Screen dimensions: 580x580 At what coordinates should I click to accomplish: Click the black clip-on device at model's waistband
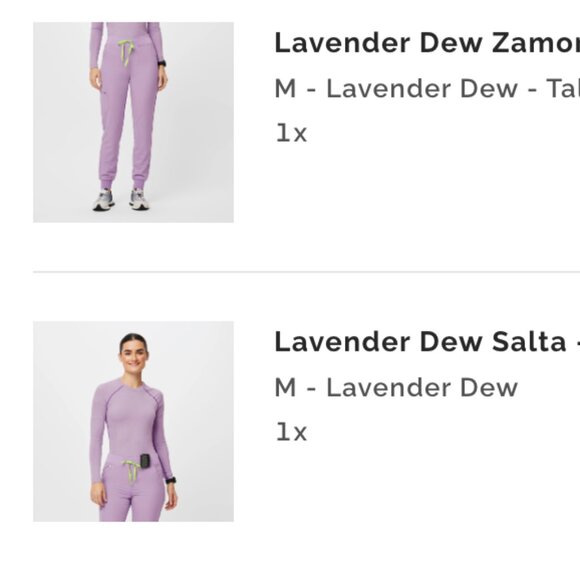point(145,462)
